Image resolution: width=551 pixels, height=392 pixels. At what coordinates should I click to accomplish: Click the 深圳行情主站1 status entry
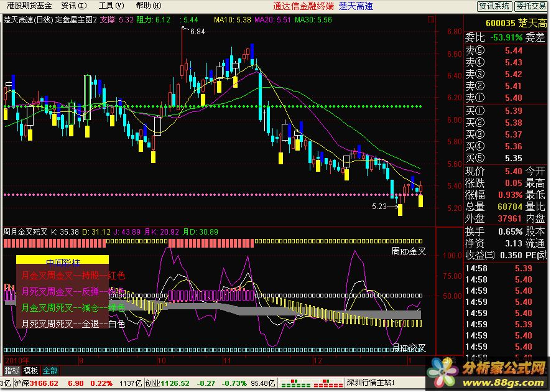click(371, 383)
